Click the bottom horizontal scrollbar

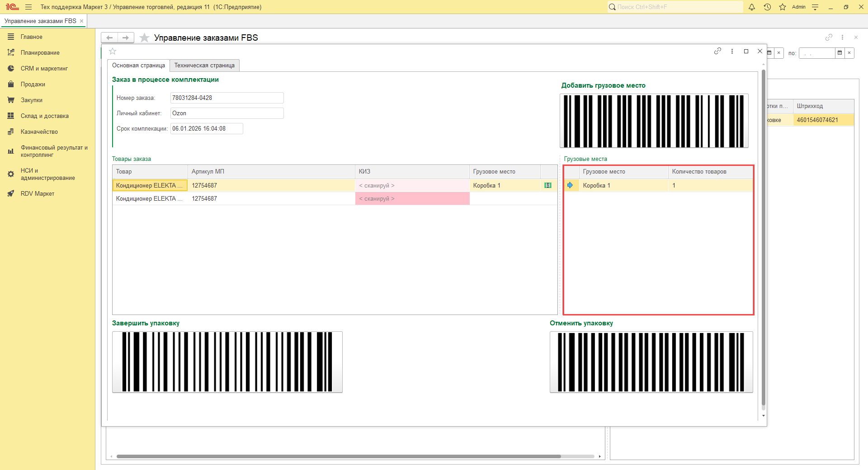coord(338,456)
